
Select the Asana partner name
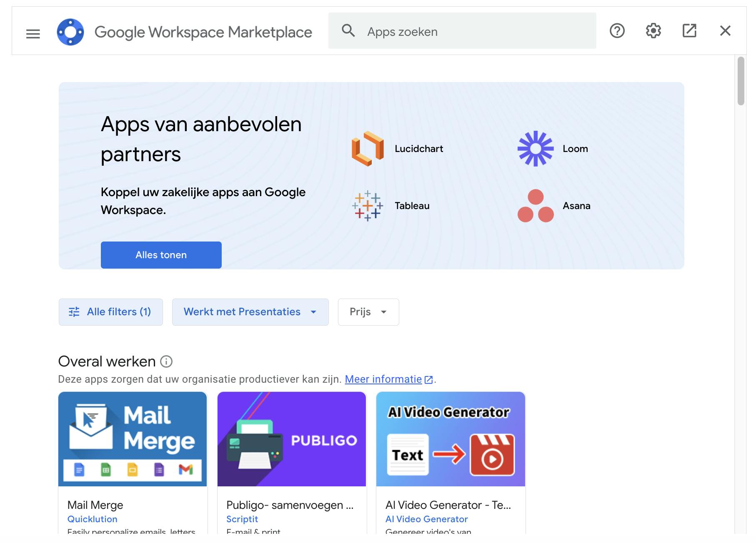576,206
